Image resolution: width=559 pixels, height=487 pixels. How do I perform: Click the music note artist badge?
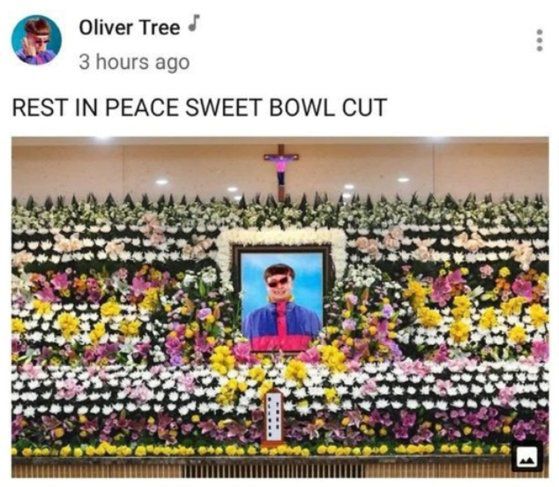[x=194, y=22]
